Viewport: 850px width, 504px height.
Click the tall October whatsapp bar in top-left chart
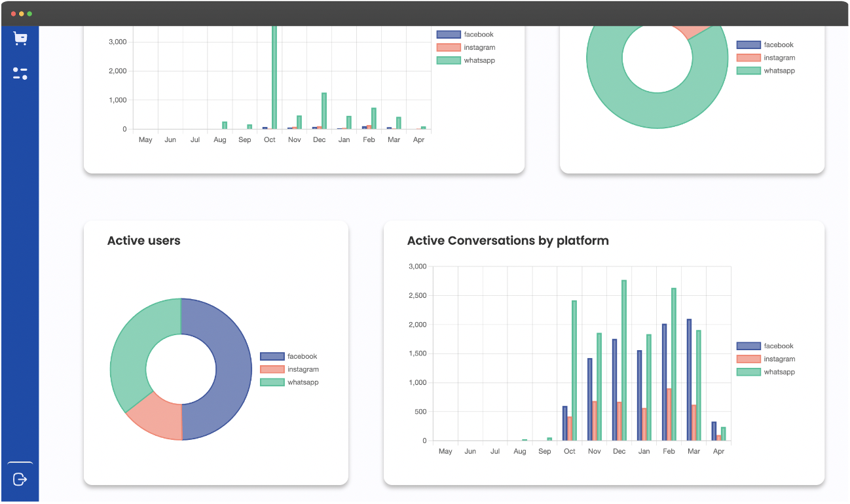coord(274,77)
